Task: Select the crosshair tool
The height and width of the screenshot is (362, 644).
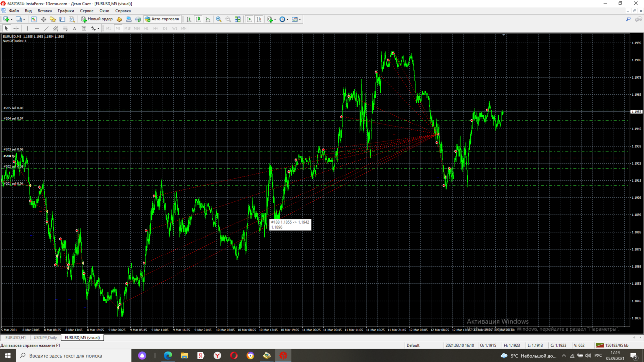Action: coord(16,28)
